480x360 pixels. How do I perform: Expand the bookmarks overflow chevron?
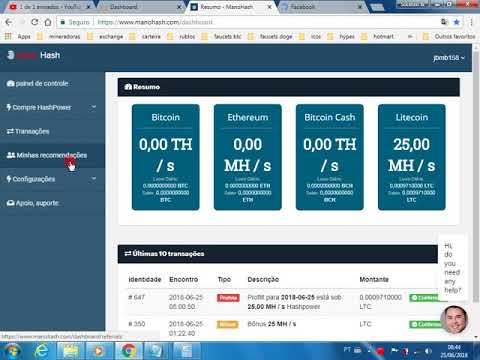[x=410, y=36]
